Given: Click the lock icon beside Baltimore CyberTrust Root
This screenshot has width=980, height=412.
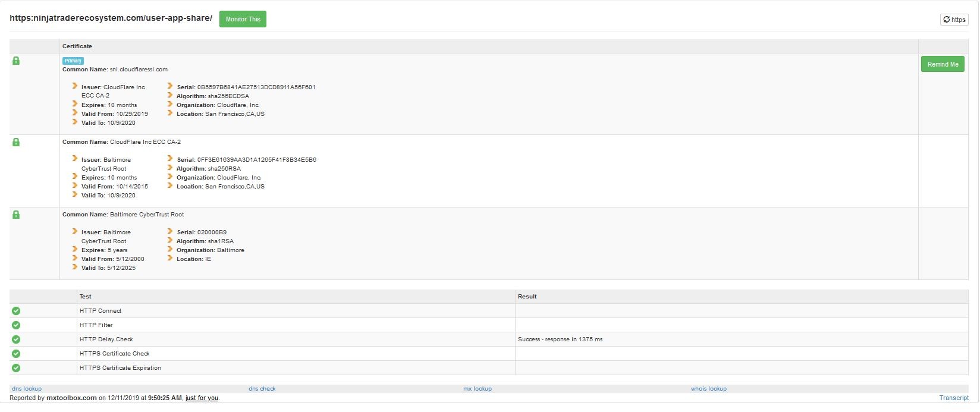Looking at the screenshot, I should 16,215.
